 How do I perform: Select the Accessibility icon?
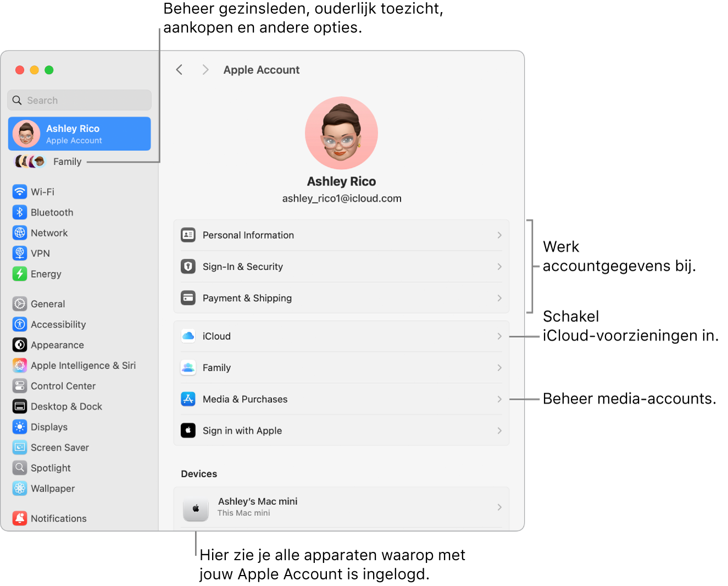(20, 324)
